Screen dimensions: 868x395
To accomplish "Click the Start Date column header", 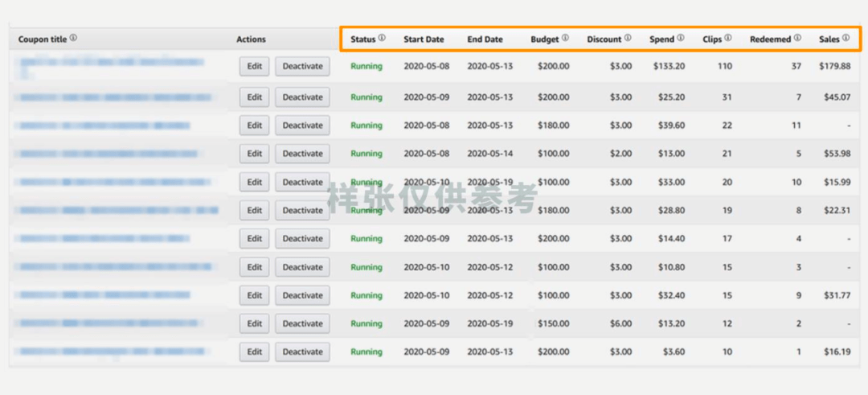I will (x=424, y=39).
